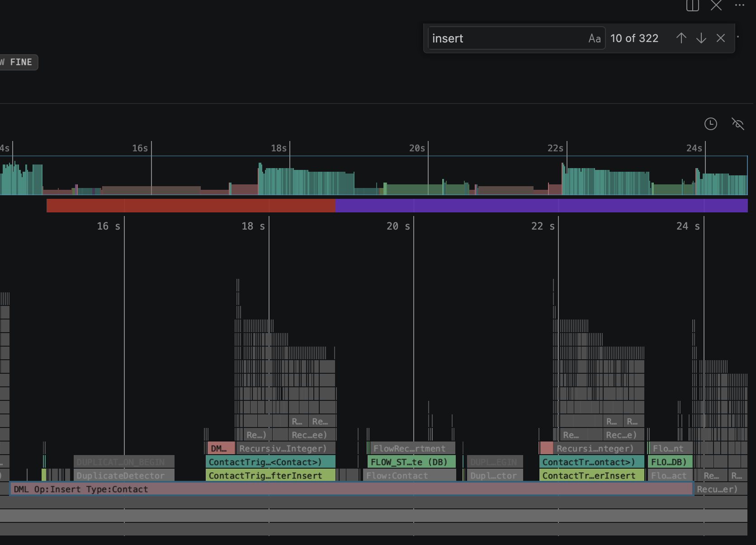Toggle the hide-details crossed eye icon
This screenshot has width=756, height=545.
(x=738, y=124)
